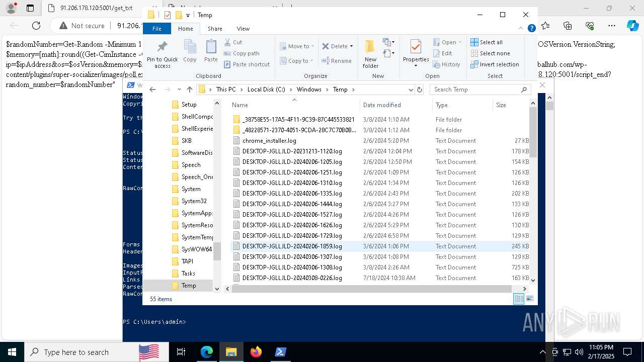Sort by Date modified column header

pyautogui.click(x=396, y=105)
